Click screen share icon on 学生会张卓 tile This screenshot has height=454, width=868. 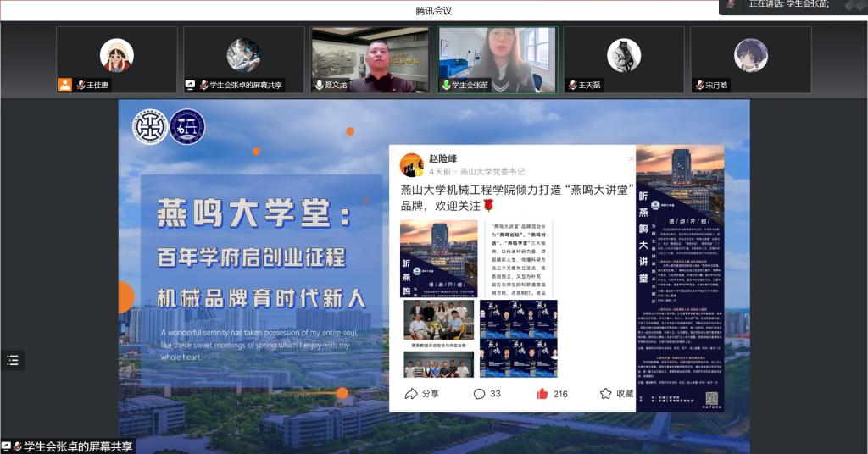click(191, 86)
